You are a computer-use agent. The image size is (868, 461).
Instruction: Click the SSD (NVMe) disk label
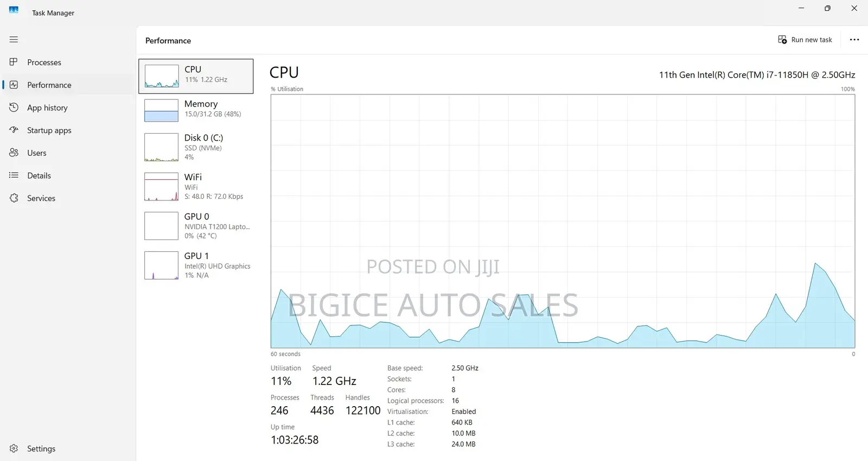203,148
